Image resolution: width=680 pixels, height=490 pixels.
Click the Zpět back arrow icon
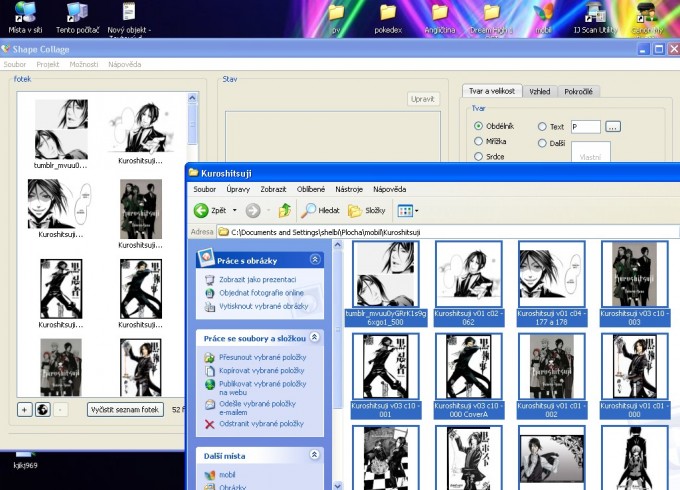click(201, 211)
